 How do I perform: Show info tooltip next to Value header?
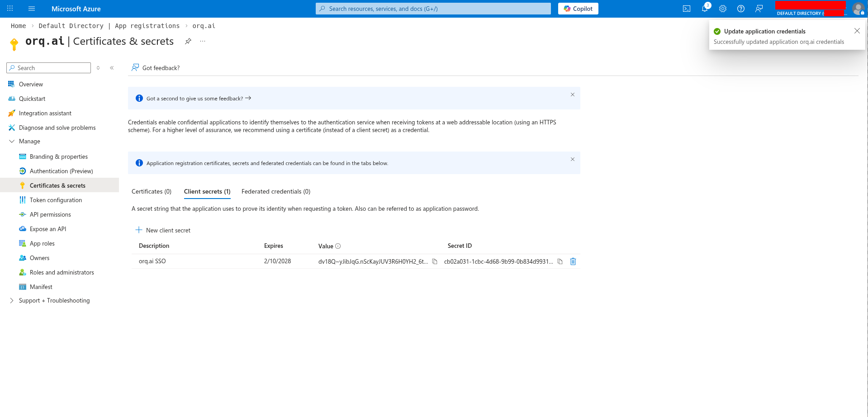click(338, 246)
